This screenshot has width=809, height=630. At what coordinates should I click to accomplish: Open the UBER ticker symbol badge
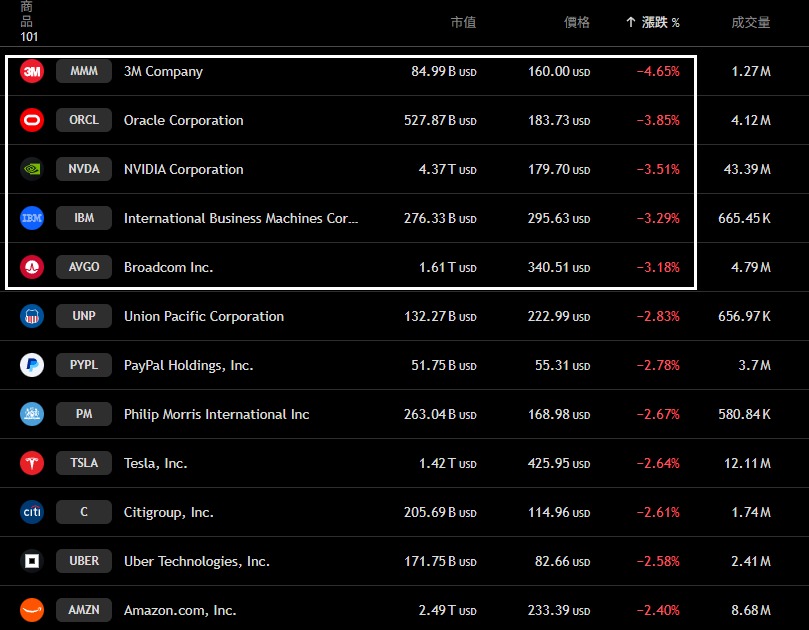(84, 561)
